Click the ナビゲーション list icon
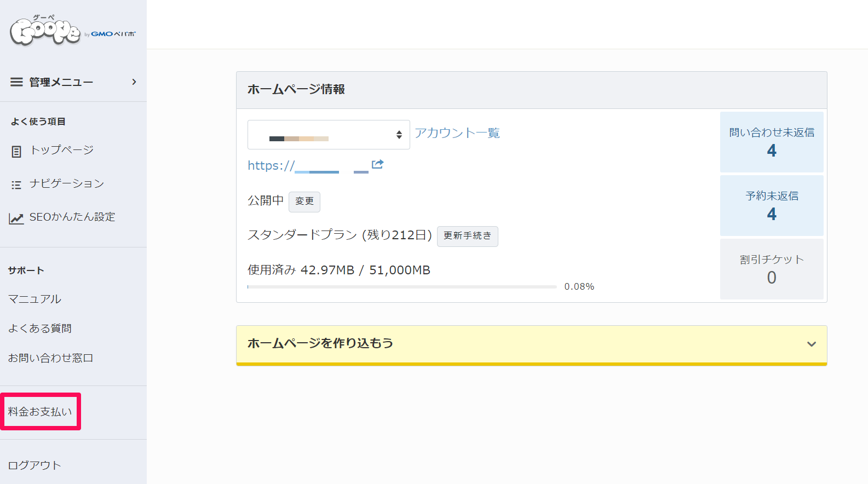This screenshot has height=484, width=868. click(16, 185)
